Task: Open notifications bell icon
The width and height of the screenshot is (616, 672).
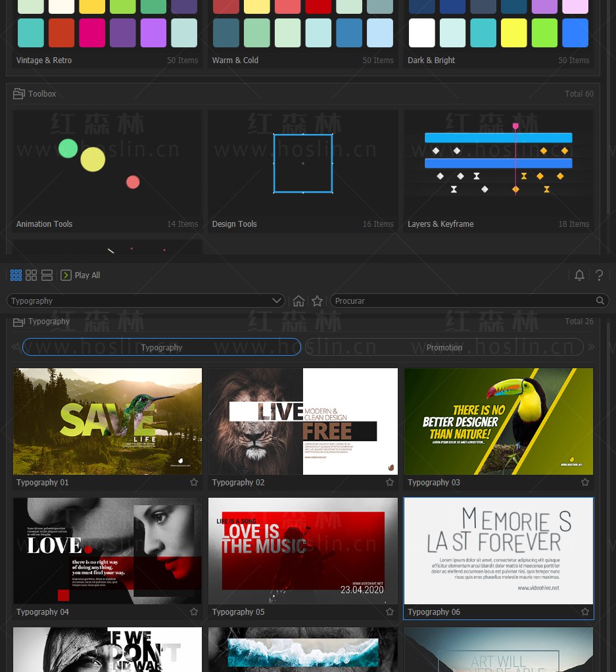Action: [579, 275]
